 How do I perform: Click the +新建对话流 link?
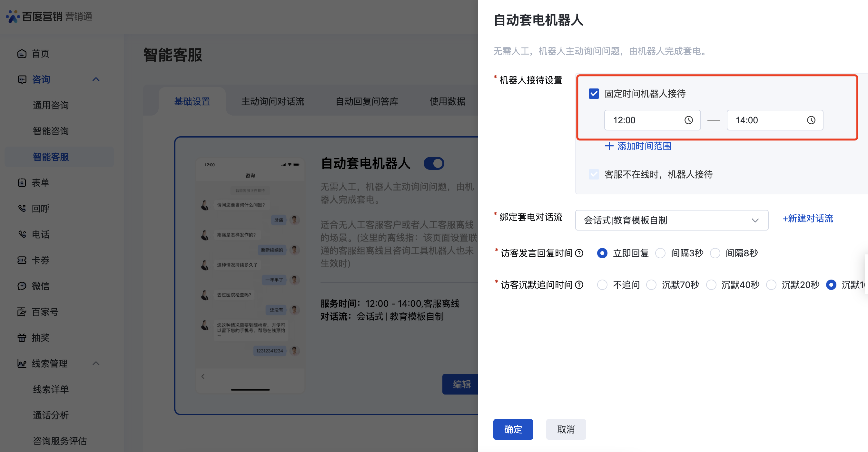pyautogui.click(x=807, y=219)
